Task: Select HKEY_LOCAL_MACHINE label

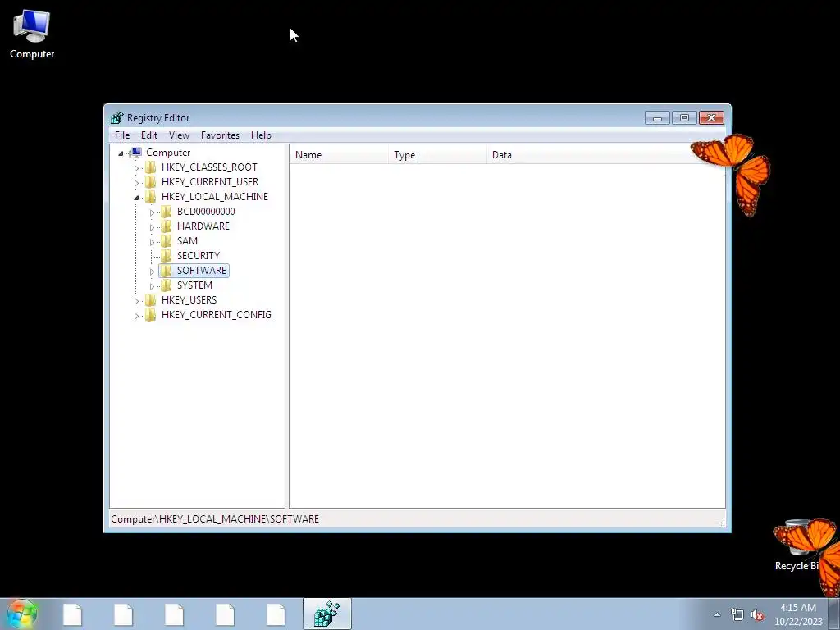Action: pyautogui.click(x=215, y=197)
